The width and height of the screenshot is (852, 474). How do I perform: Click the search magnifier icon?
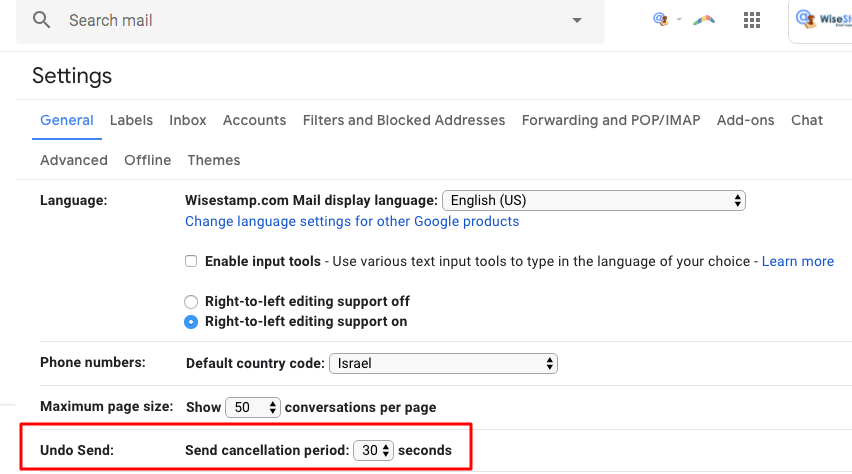click(41, 20)
